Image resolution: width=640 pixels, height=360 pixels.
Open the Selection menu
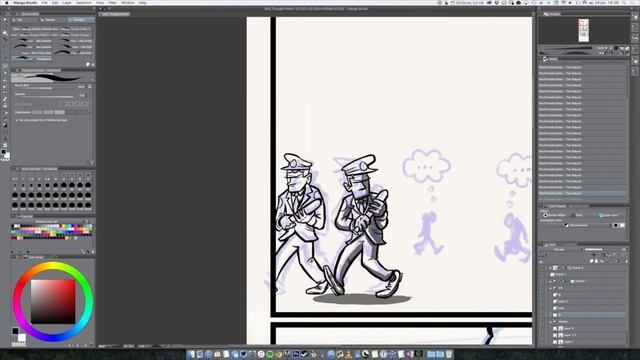(84, 3)
